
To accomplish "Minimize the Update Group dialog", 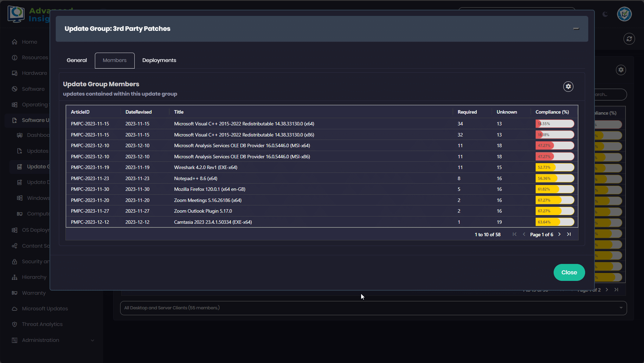I will click(576, 29).
